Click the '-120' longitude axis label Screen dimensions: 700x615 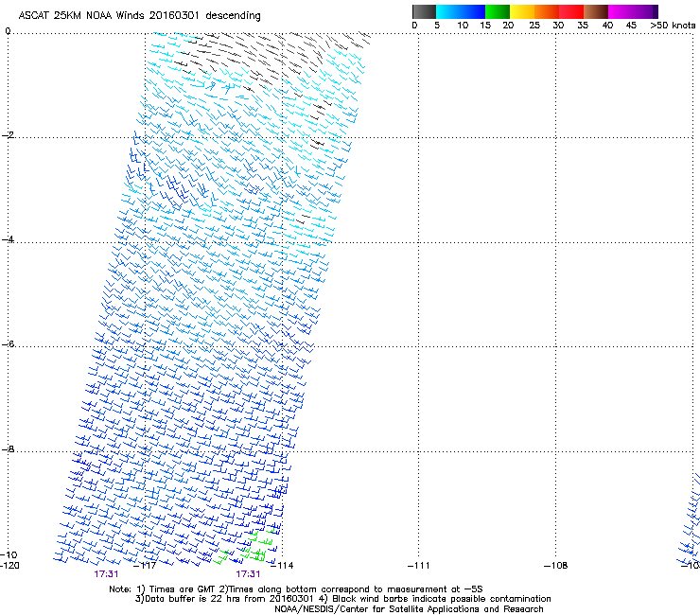point(9,566)
